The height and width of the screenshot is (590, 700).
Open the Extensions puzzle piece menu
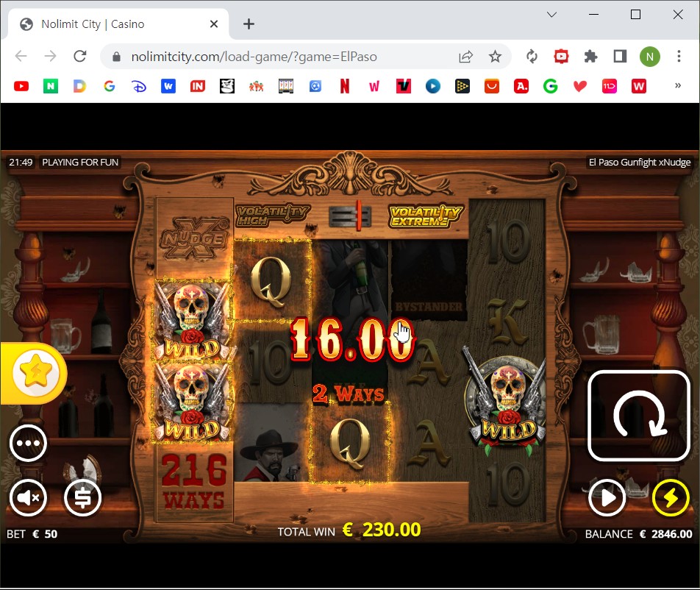[590, 57]
